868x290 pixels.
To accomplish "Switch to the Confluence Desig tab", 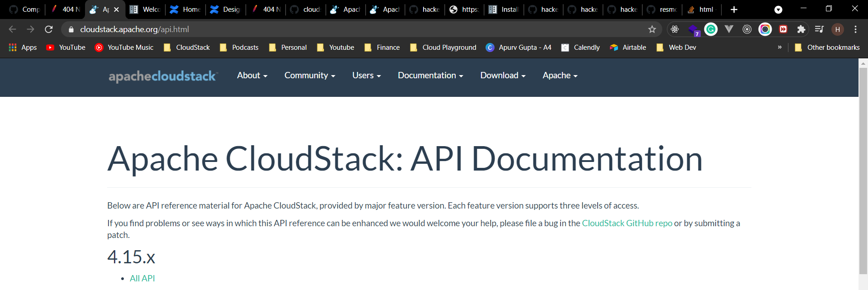I will click(x=225, y=10).
